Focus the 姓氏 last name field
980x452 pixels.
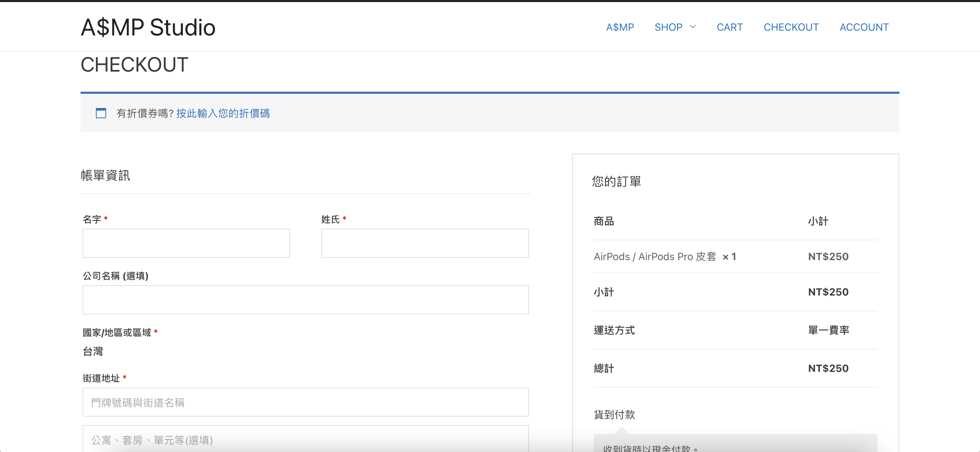coord(424,243)
